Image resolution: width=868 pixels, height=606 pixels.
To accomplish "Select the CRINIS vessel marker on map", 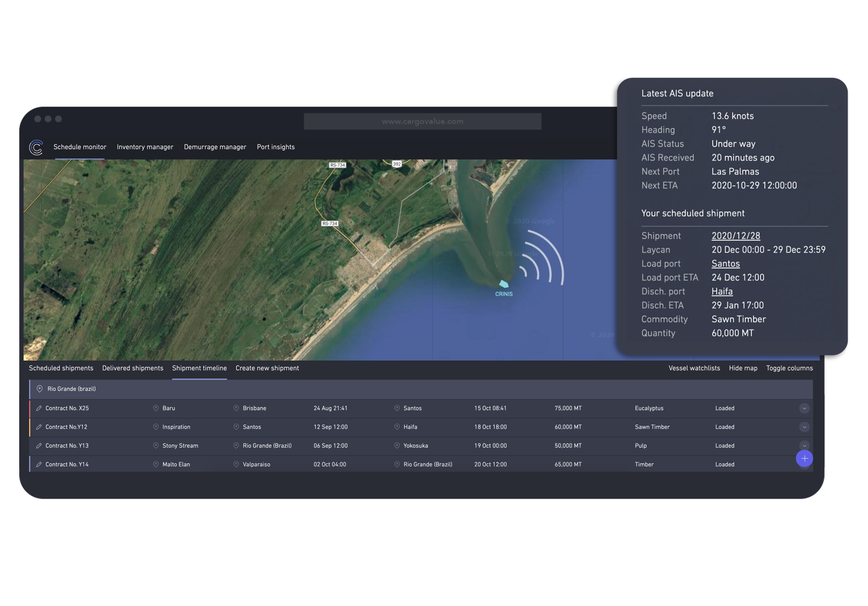I will [503, 284].
